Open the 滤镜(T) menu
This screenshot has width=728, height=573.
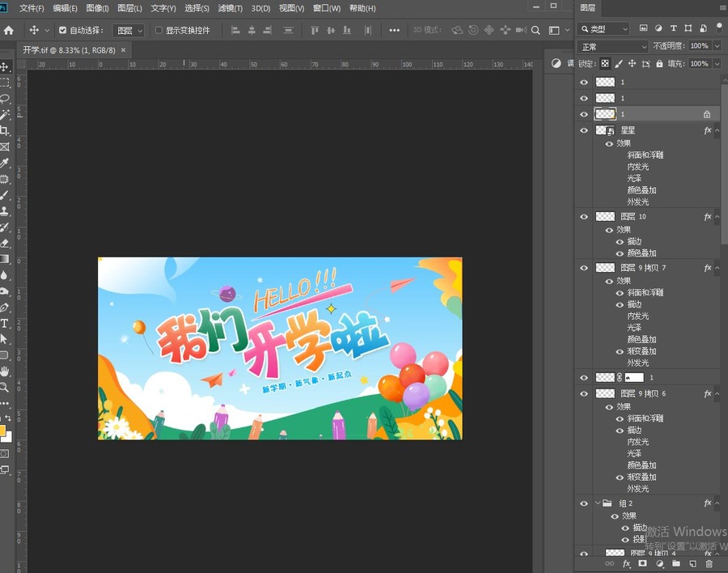pyautogui.click(x=231, y=8)
